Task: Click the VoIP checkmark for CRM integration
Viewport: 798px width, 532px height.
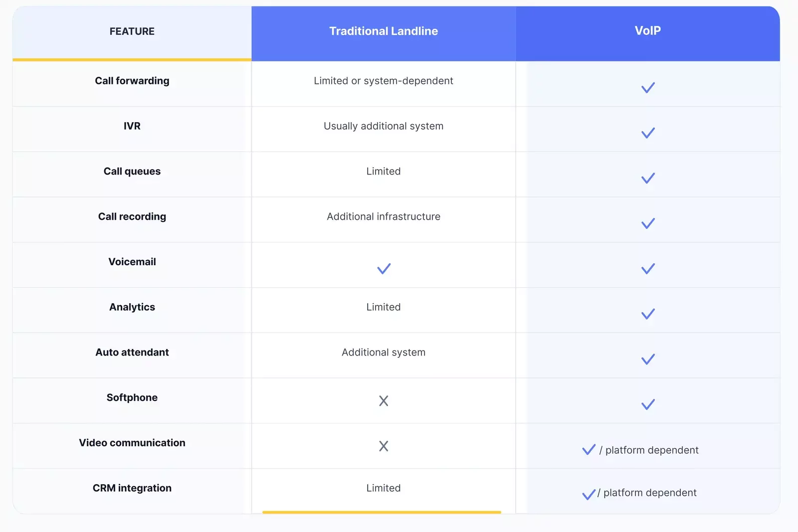Action: pyautogui.click(x=589, y=494)
